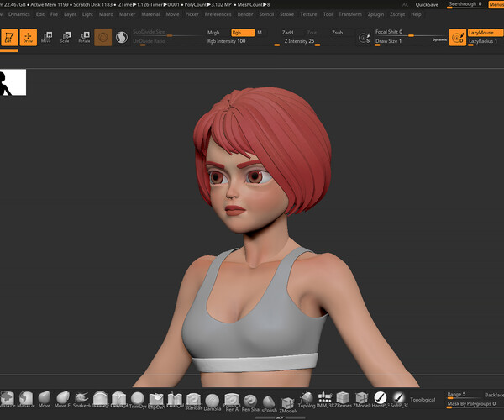
Task: Adjust the Focal Shift slider
Action: pos(411,32)
